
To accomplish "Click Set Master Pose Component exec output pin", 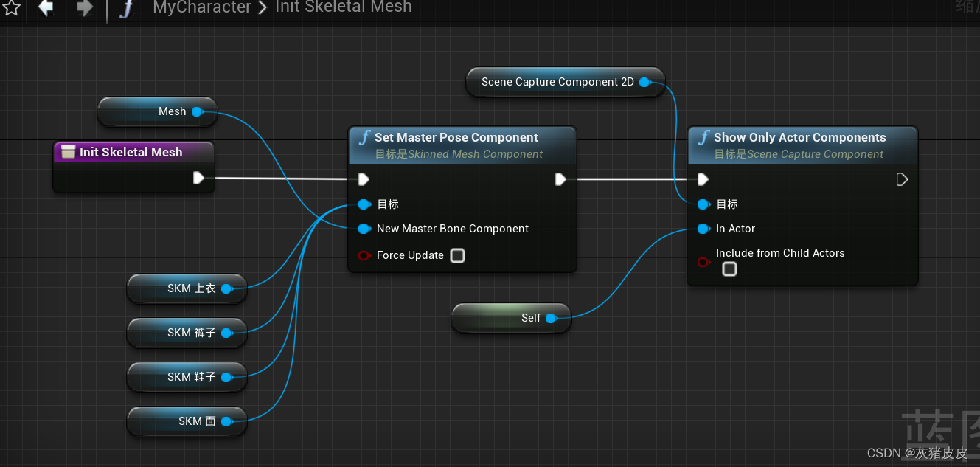I will pyautogui.click(x=560, y=179).
